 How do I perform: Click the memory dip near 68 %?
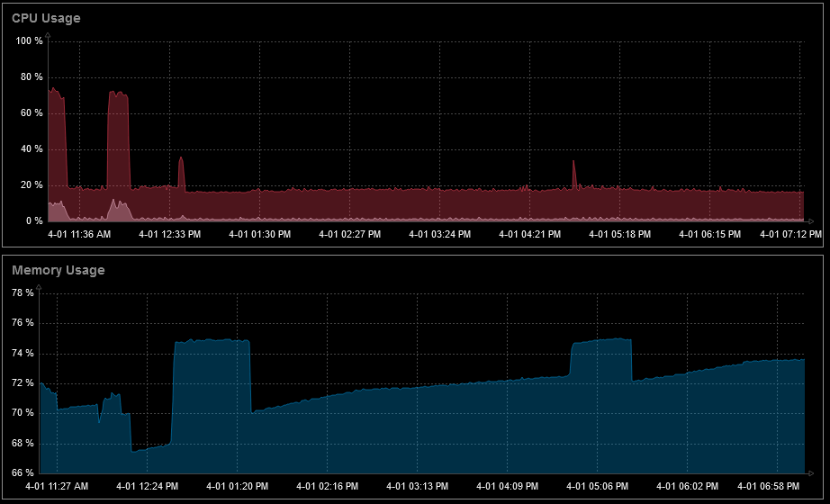tap(151, 448)
